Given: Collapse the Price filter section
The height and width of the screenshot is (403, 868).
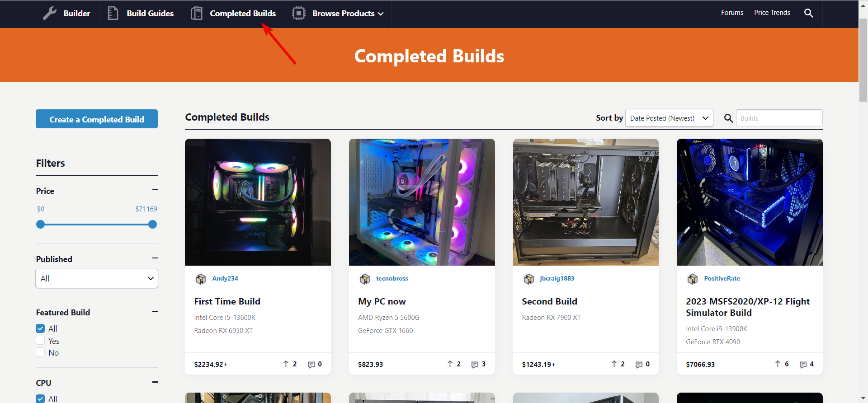Looking at the screenshot, I should (155, 190).
